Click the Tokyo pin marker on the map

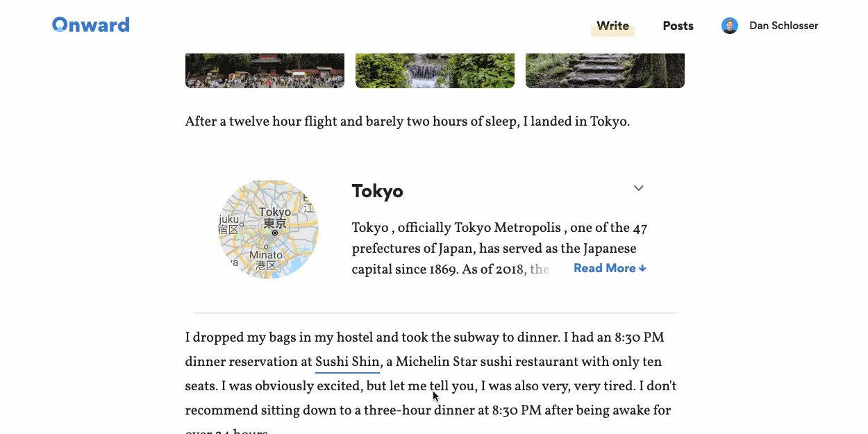point(275,233)
